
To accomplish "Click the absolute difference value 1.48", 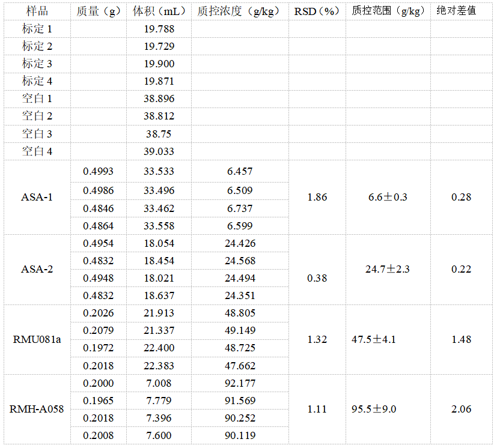I will 460,339.
